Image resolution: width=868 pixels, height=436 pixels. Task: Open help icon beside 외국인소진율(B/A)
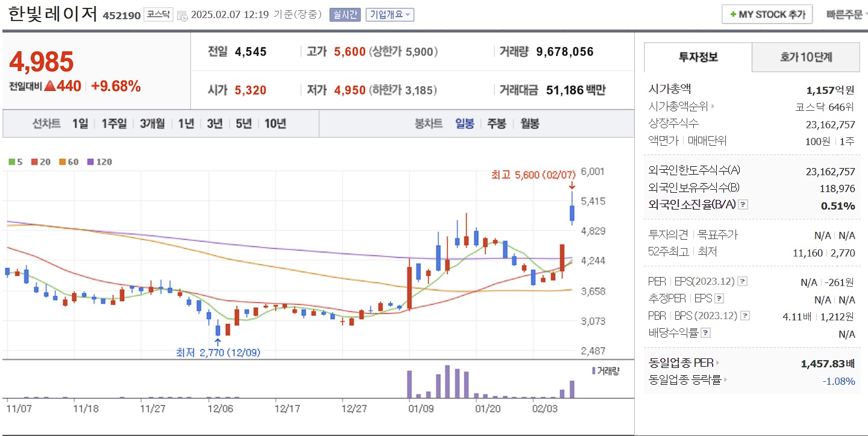(743, 205)
